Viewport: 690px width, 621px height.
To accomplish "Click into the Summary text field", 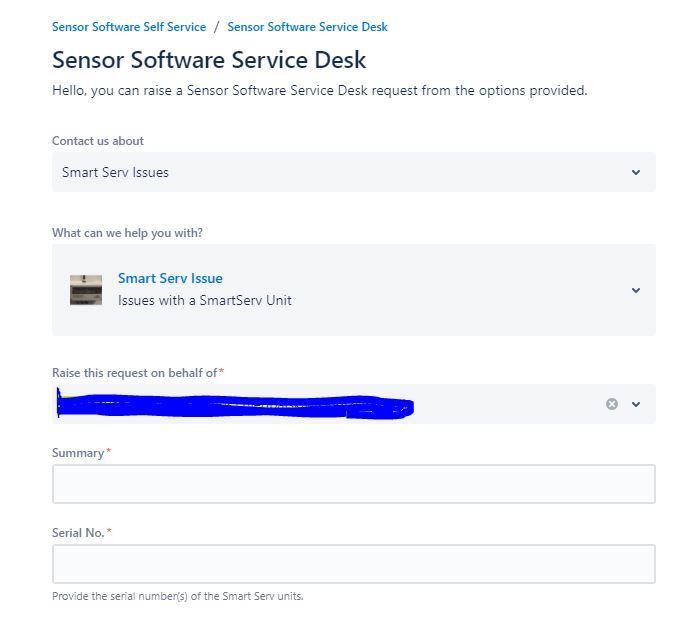I will click(x=353, y=484).
